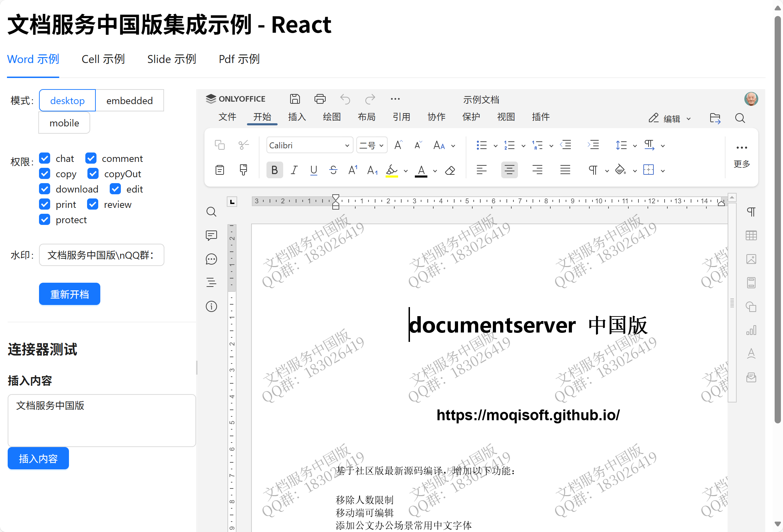Switch to the Cell 示例 tab
The height and width of the screenshot is (532, 783).
click(x=103, y=59)
